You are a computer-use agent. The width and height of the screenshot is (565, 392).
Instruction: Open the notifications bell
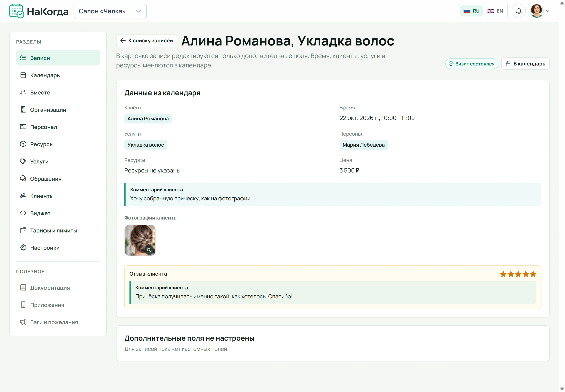(x=519, y=11)
